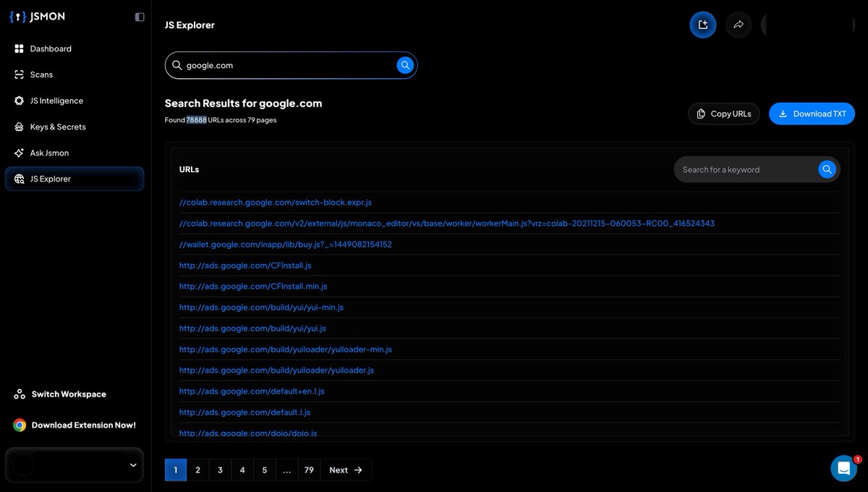Viewport: 868px width, 492px height.
Task: Open colab.research.google.com/switch-block.expr.js link
Action: [276, 203]
